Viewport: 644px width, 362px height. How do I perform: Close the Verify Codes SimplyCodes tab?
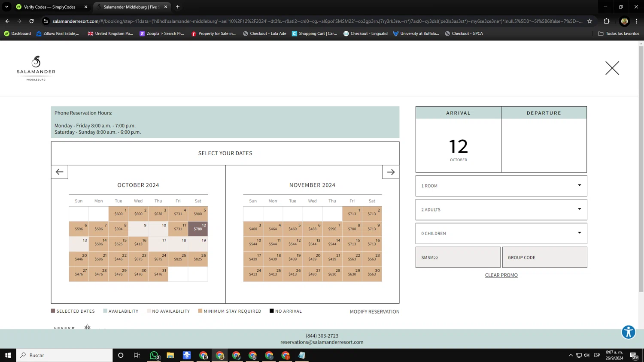pos(86,7)
